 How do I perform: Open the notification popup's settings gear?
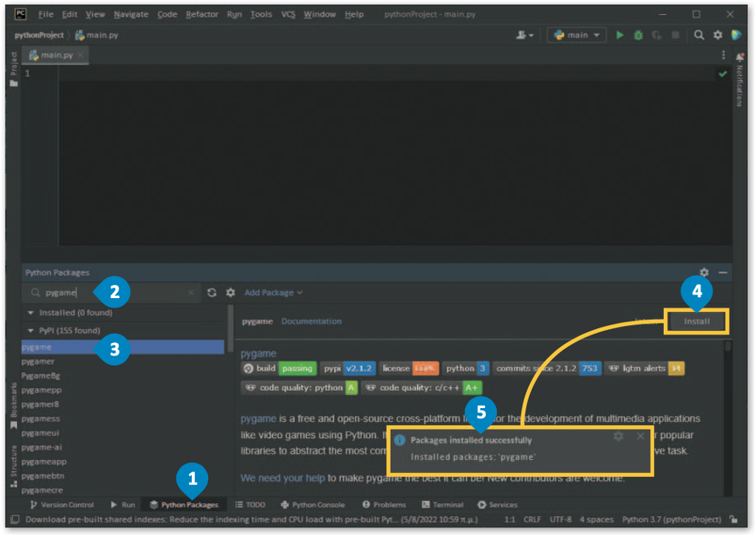tap(618, 436)
